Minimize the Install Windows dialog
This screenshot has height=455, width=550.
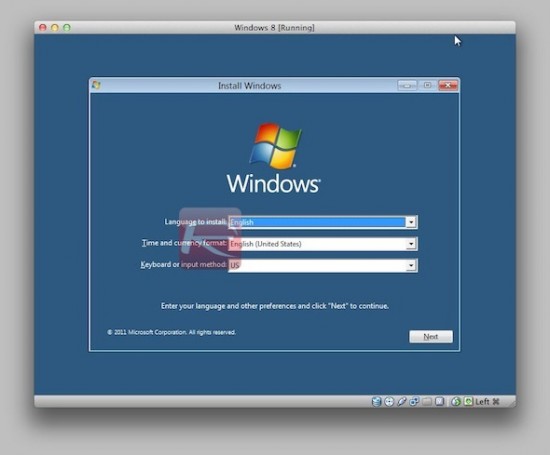click(x=407, y=85)
